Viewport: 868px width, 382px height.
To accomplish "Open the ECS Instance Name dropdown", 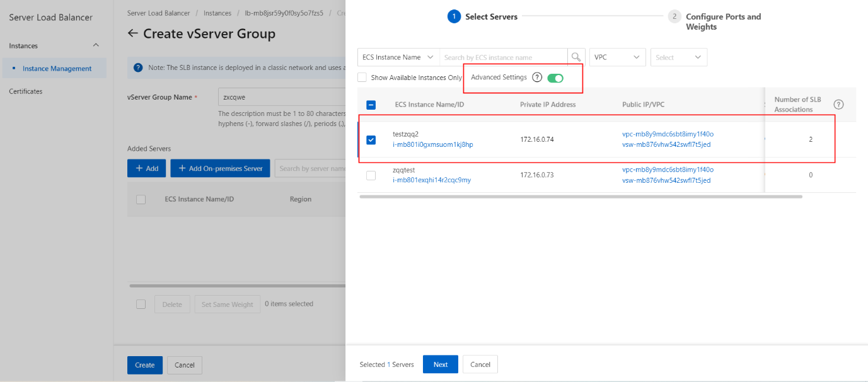I will click(398, 57).
